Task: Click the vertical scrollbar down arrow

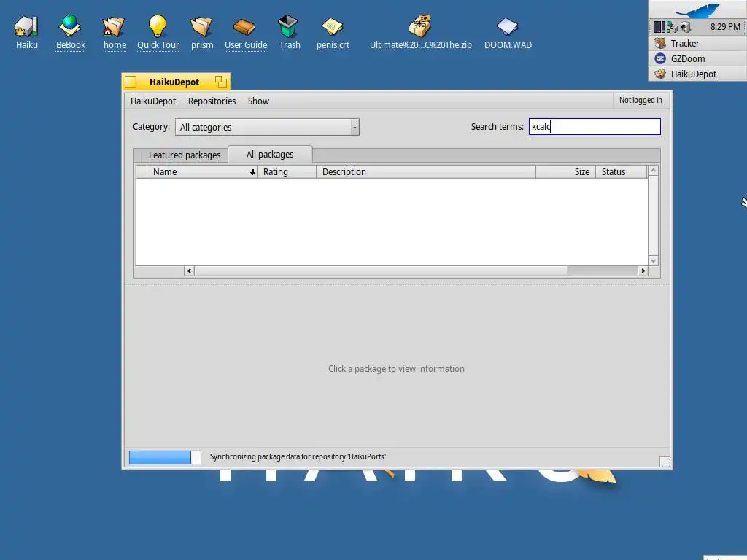Action: 653,260
